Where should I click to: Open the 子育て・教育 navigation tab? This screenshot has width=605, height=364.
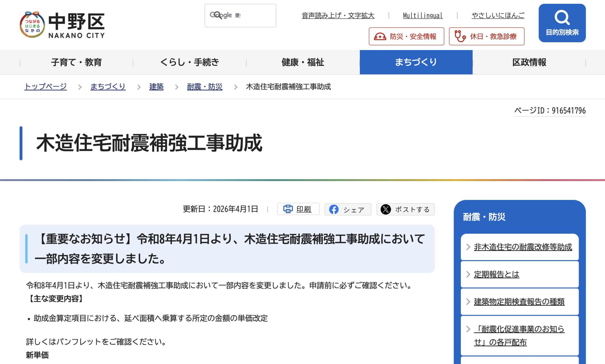(x=76, y=62)
